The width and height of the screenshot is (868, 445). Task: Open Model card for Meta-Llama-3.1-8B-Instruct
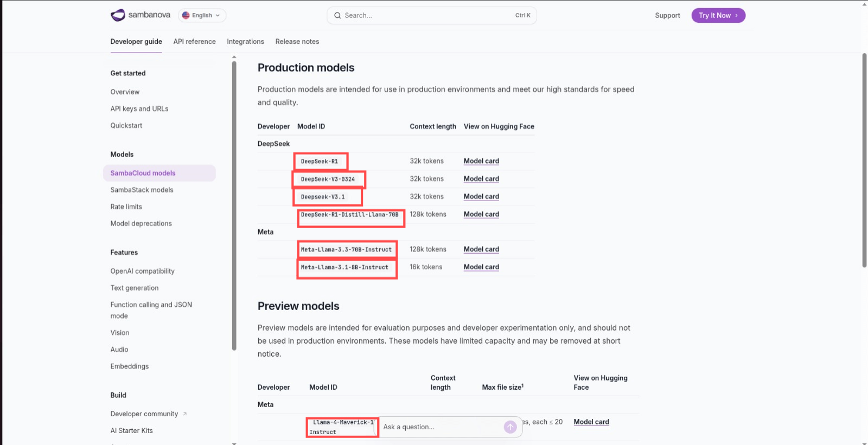(481, 267)
